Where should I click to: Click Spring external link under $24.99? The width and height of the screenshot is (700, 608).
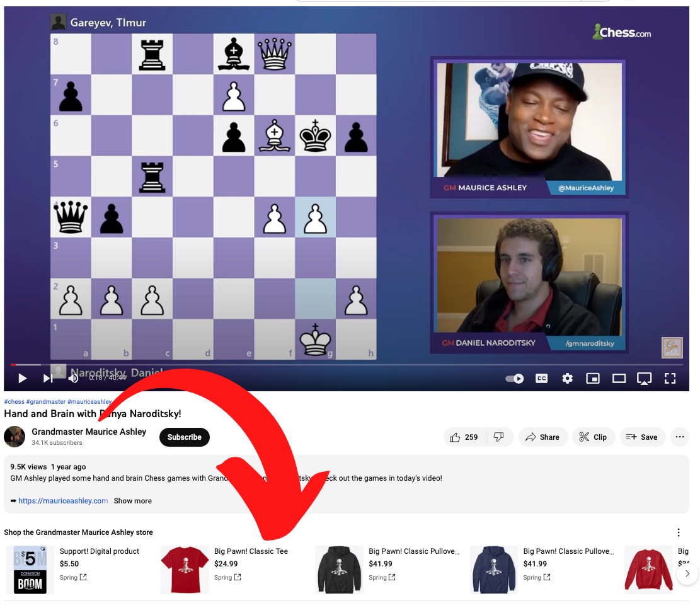(227, 577)
